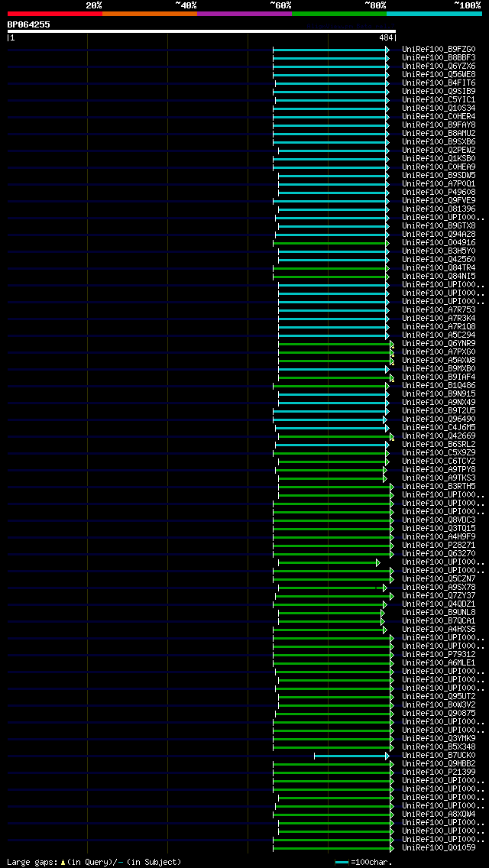Screen dimensions: 489x868
Task: Click the green ~80% identity legend segment
Action: pos(339,13)
